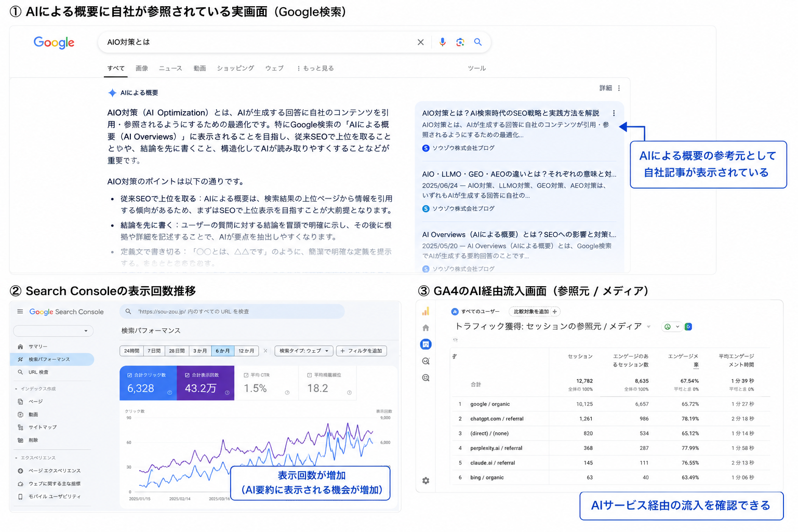Click the AIによる概要 sparkle icon
This screenshot has width=798, height=532.
[x=112, y=93]
